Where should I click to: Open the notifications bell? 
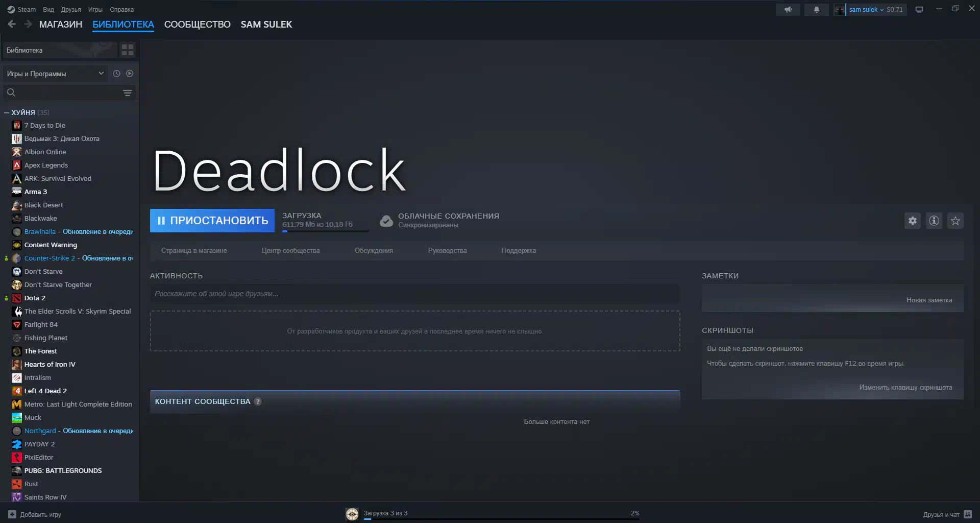[816, 10]
